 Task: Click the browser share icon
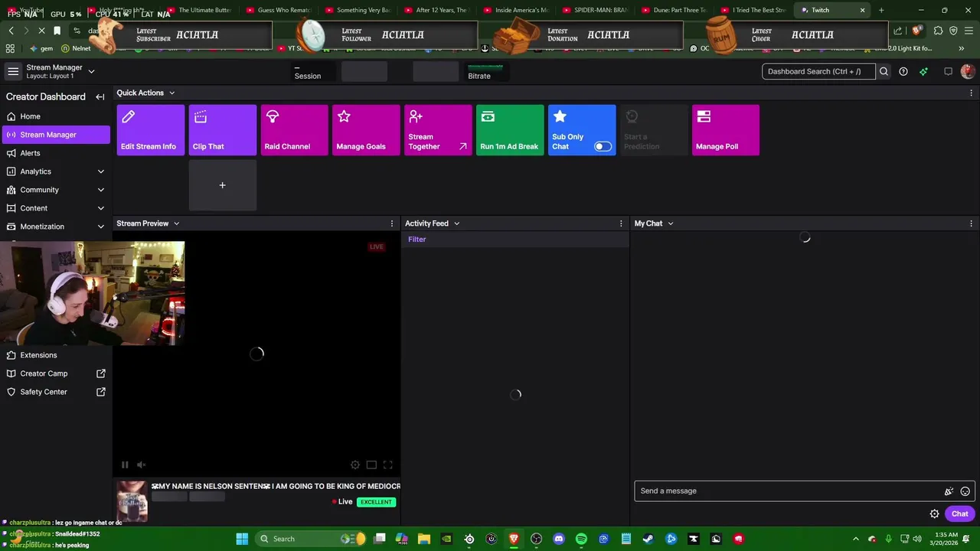click(x=898, y=31)
